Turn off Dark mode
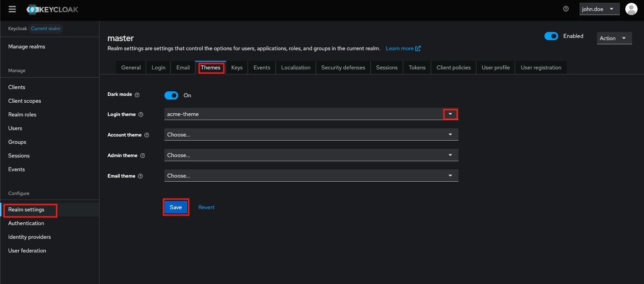The height and width of the screenshot is (284, 644). click(x=171, y=95)
